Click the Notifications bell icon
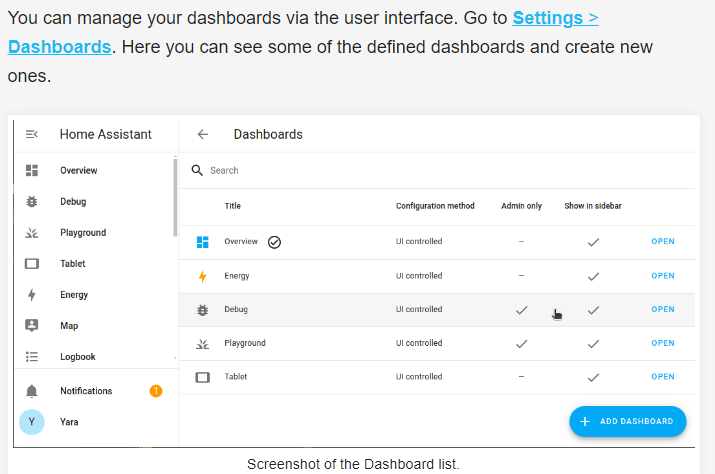The height and width of the screenshot is (474, 715). (31, 391)
